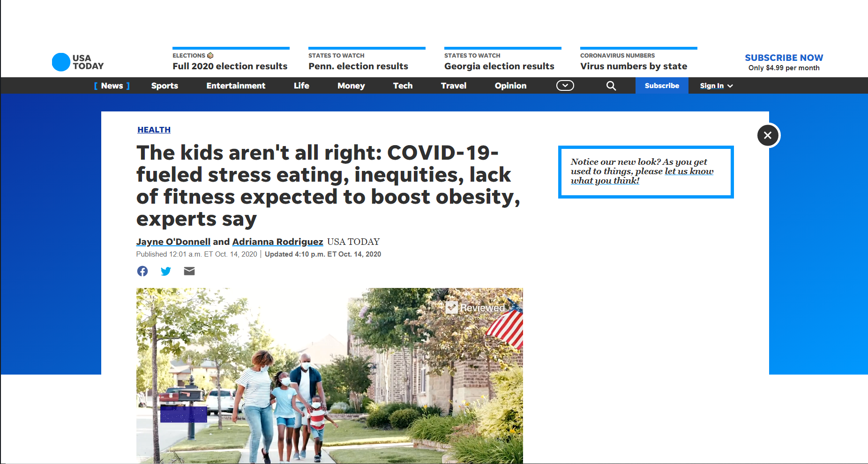Viewport: 868px width, 464px height.
Task: Open the Sign In dropdown
Action: (716, 86)
